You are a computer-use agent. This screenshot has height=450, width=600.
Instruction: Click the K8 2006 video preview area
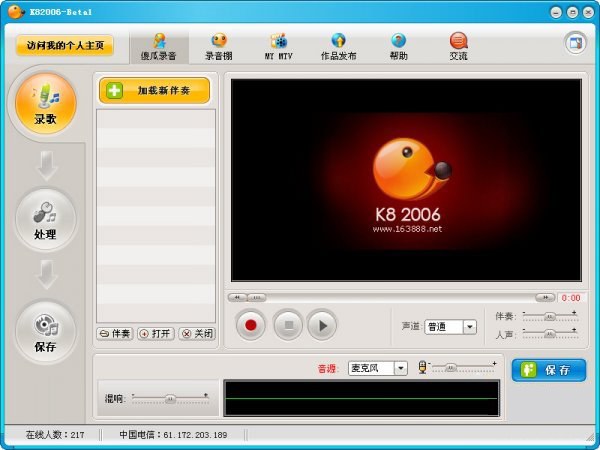(406, 180)
